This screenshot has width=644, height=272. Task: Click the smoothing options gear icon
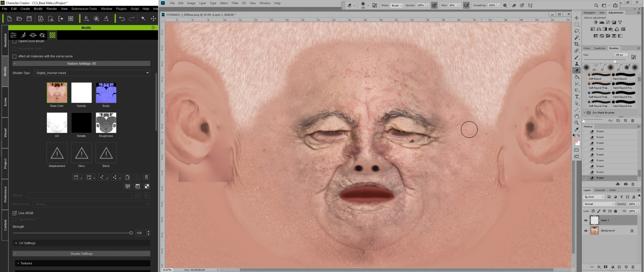pos(505,5)
